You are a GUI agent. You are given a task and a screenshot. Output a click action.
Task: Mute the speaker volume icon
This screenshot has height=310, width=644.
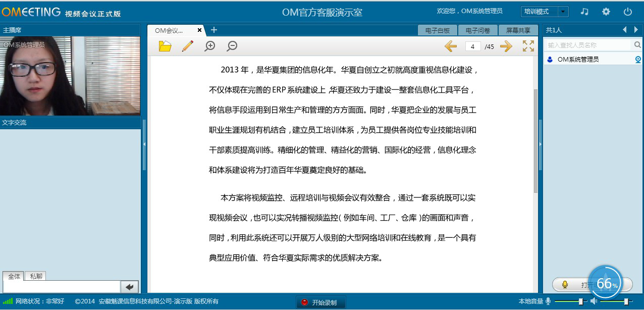tap(594, 301)
